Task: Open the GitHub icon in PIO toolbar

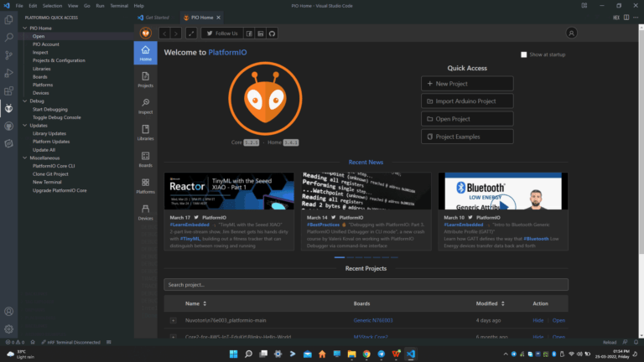Action: click(272, 34)
